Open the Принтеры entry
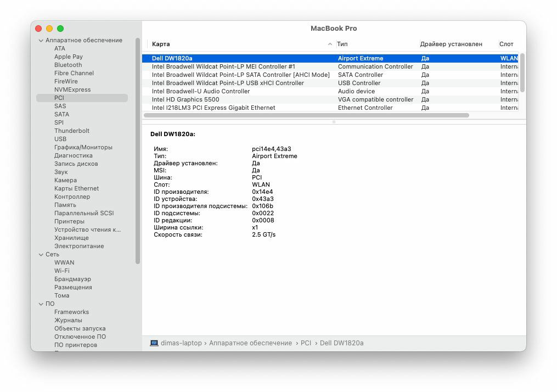This screenshot has height=392, width=557. click(x=69, y=221)
